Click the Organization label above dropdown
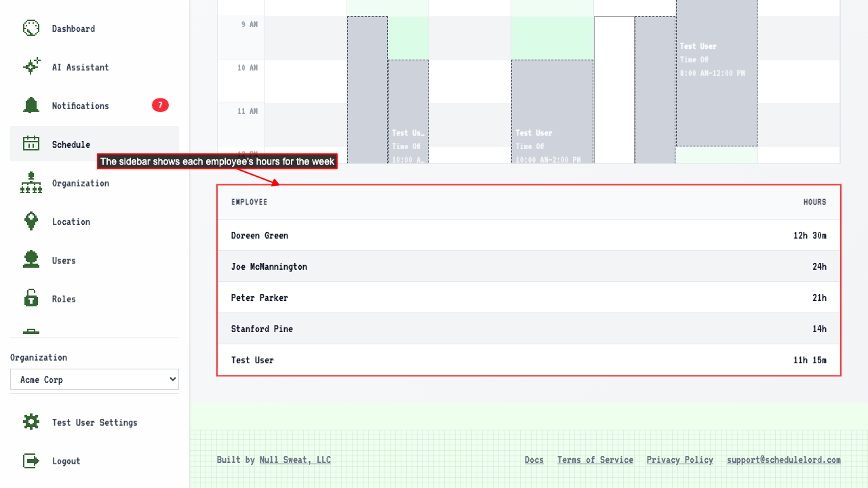This screenshot has height=488, width=868. (x=39, y=357)
